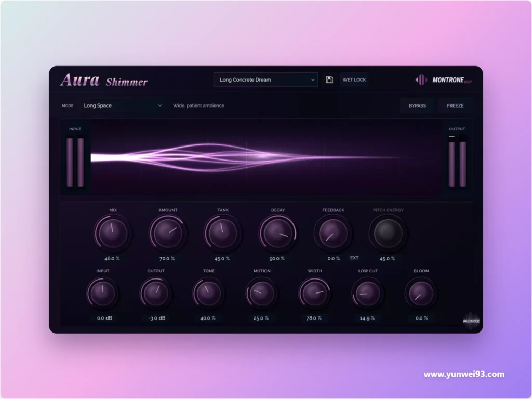This screenshot has width=532, height=399.
Task: Click the OUTPUT gain knob
Action: (x=155, y=293)
